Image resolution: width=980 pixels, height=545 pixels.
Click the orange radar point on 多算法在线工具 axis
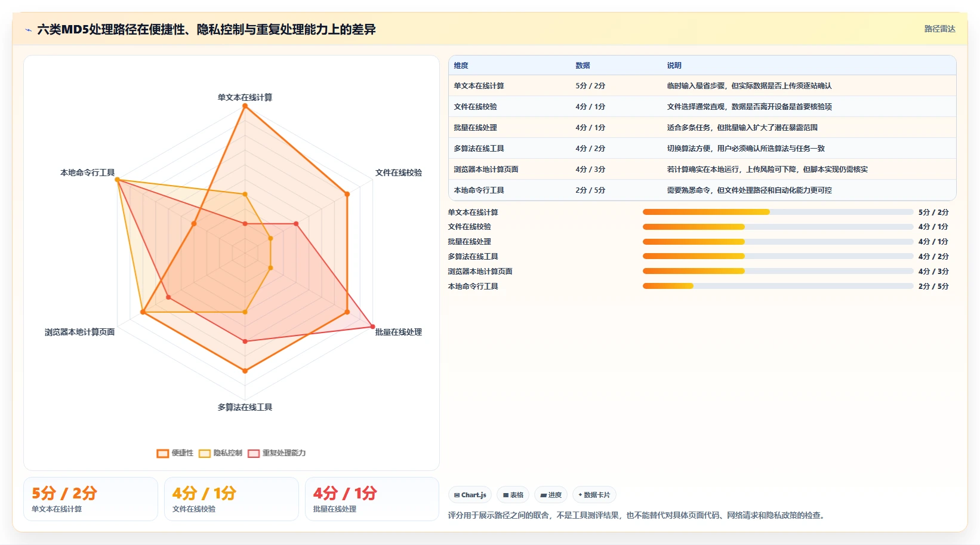pyautogui.click(x=245, y=371)
